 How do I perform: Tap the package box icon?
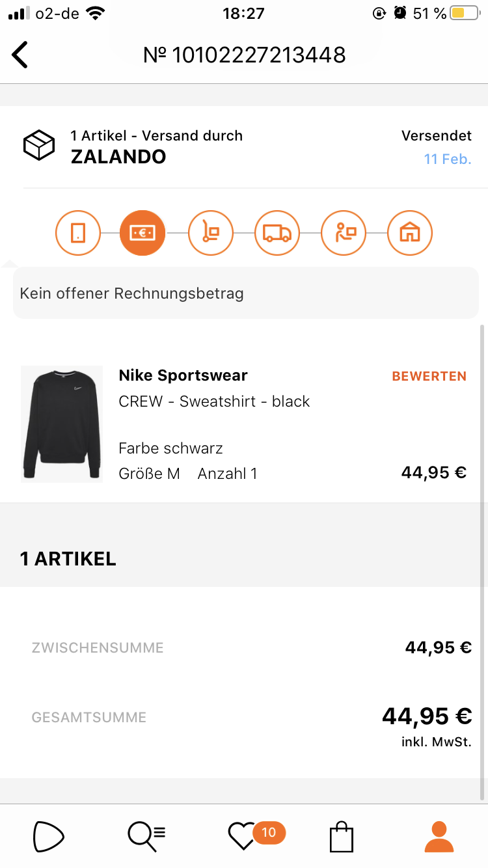[x=39, y=145]
